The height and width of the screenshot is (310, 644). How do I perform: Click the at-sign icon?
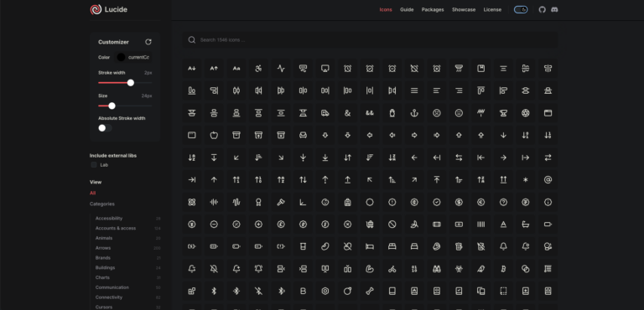[x=548, y=180]
